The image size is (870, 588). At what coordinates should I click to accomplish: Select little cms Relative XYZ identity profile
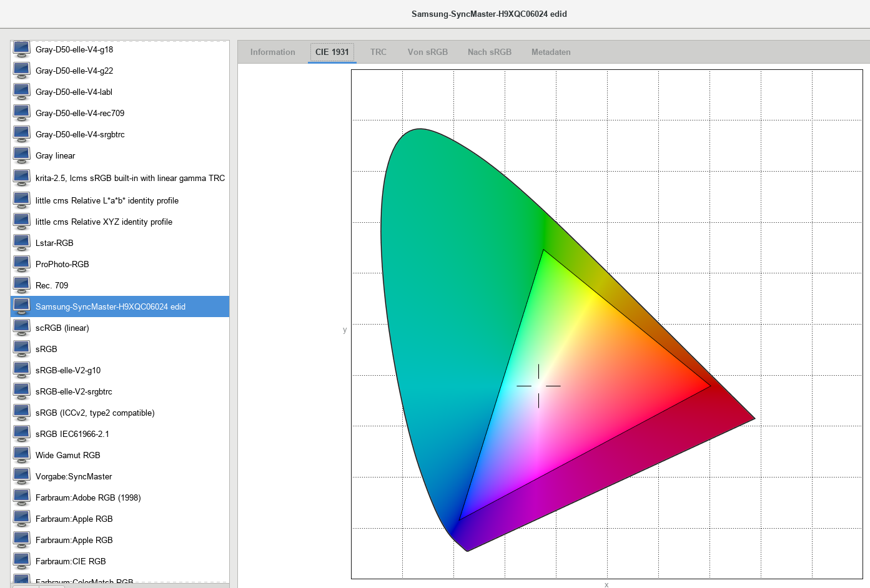(120, 222)
